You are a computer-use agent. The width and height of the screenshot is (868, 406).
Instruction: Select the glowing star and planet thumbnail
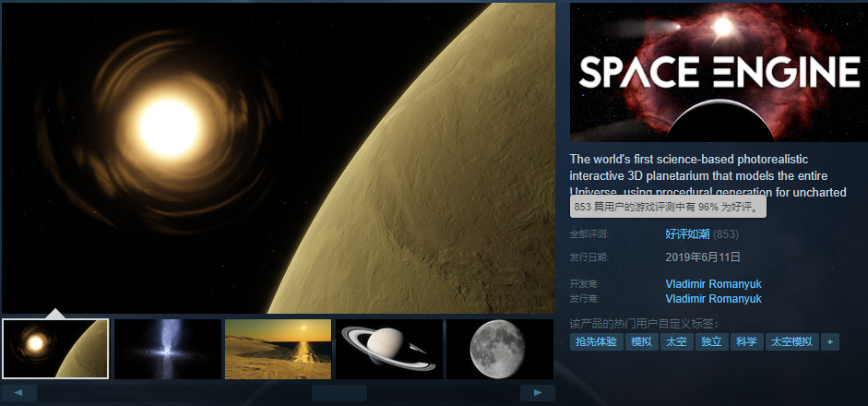[x=55, y=349]
